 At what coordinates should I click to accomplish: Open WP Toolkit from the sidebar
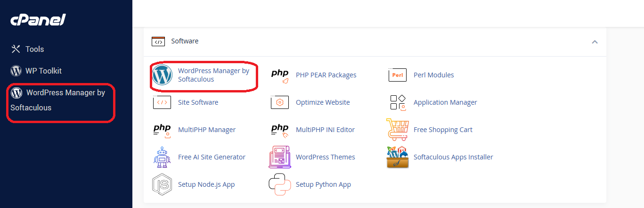(43, 71)
